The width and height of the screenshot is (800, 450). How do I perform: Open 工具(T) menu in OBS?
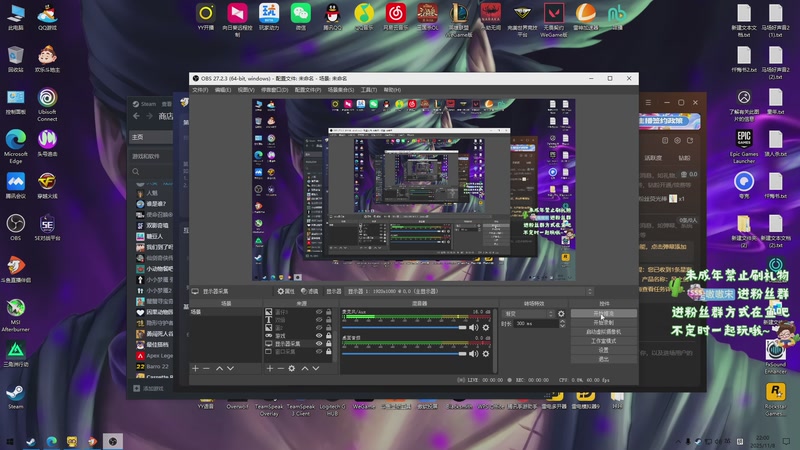[369, 90]
